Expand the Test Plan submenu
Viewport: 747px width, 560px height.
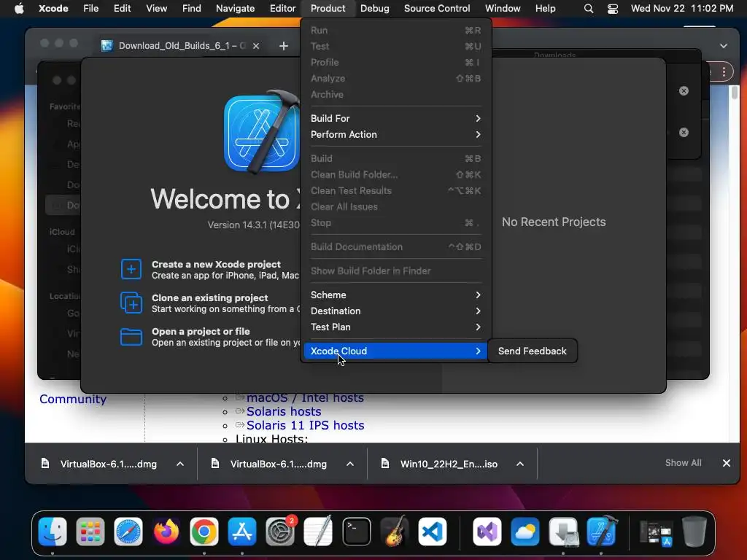click(x=395, y=327)
